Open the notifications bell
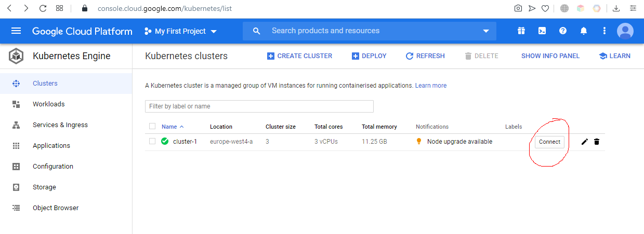644x234 pixels. tap(583, 31)
